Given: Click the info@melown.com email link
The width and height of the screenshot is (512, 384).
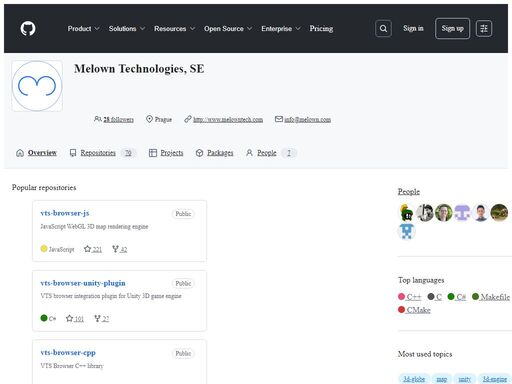Looking at the screenshot, I should (307, 119).
